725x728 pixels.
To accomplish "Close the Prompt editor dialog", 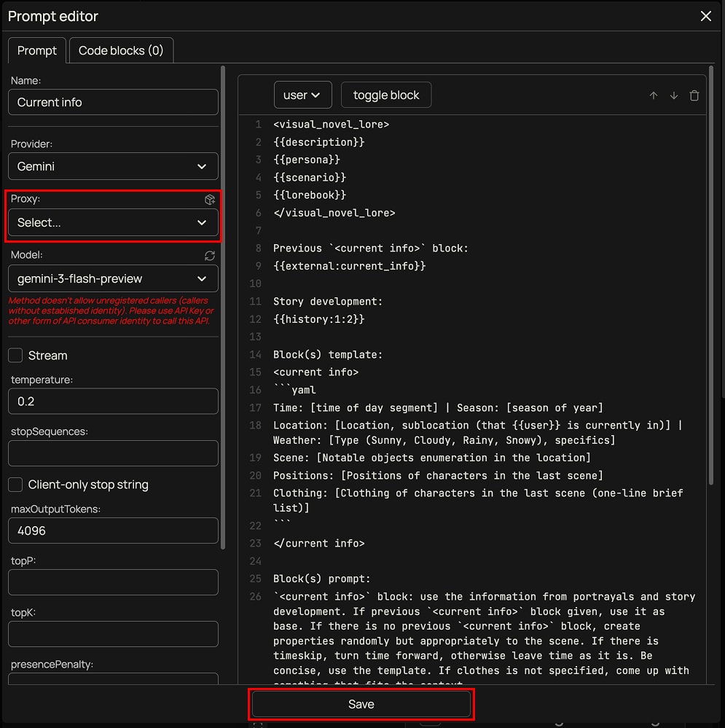I will [705, 16].
